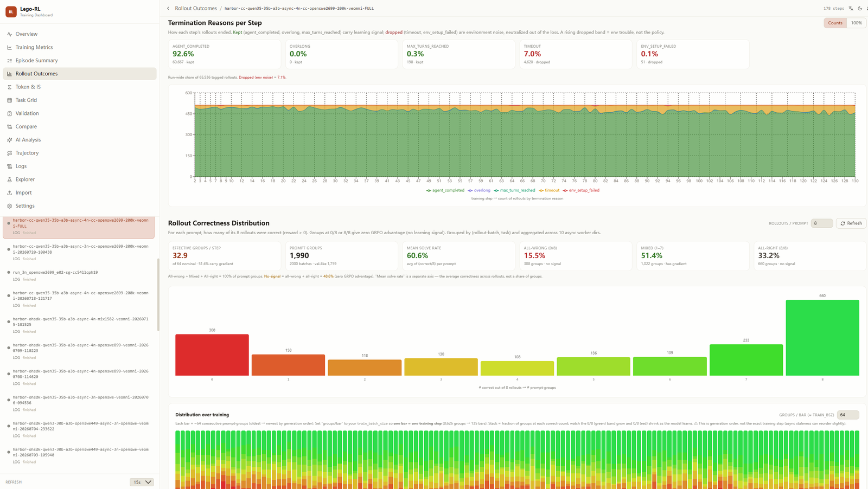Open Settings gear in sidebar
Screen dimensions: 868x489
9,206
